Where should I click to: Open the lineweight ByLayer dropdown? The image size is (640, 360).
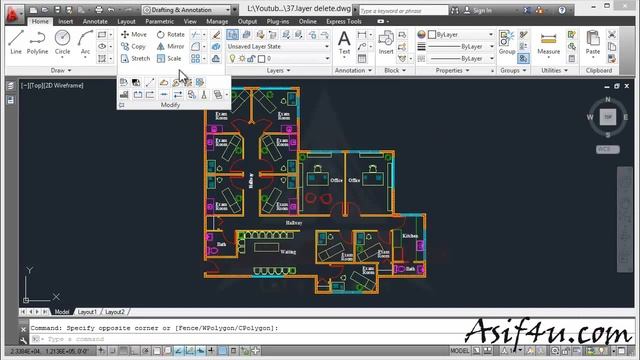pos(460,47)
